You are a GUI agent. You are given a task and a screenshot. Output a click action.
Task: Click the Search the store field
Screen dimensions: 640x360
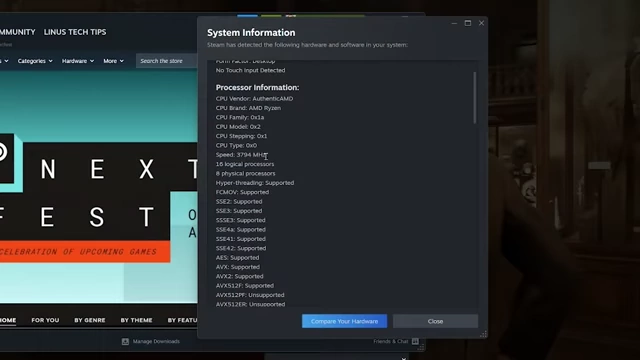[x=167, y=61]
